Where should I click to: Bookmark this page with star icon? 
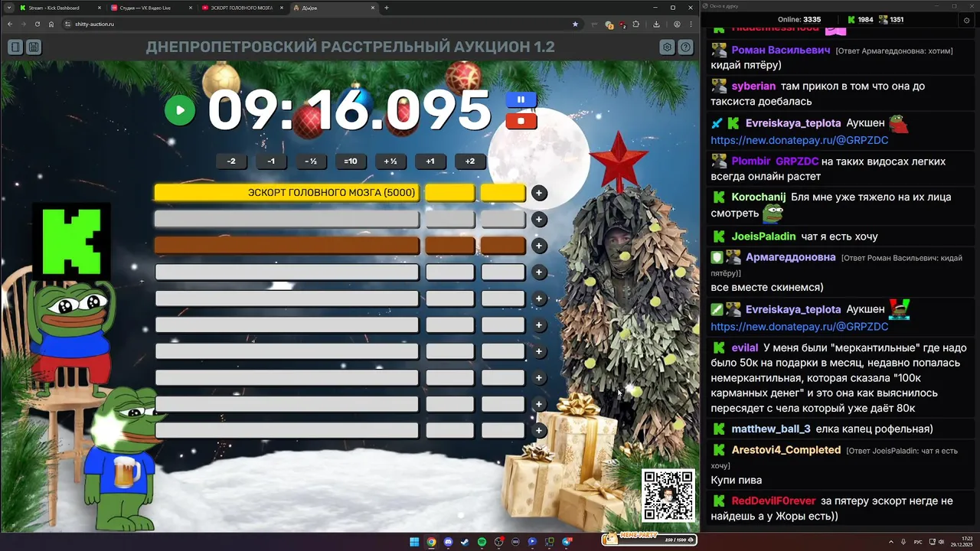coord(575,24)
